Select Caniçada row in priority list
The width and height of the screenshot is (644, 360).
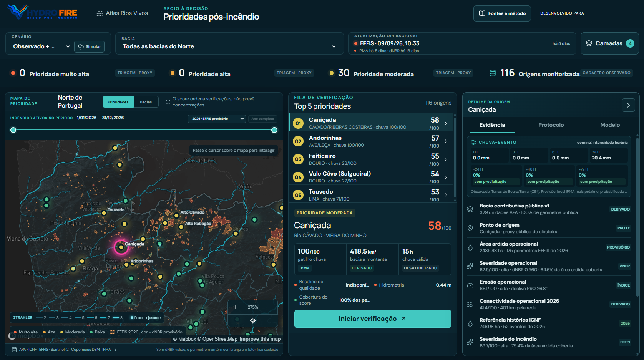(371, 122)
